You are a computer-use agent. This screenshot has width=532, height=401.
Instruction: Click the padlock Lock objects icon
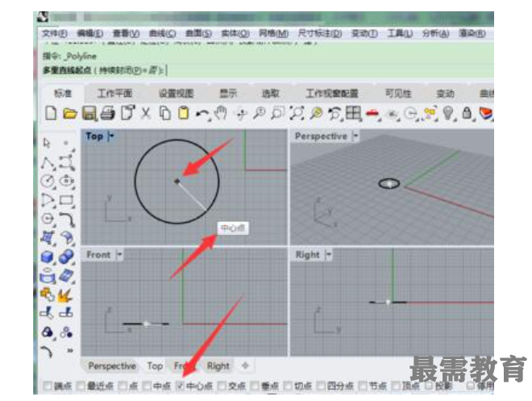coord(467,113)
